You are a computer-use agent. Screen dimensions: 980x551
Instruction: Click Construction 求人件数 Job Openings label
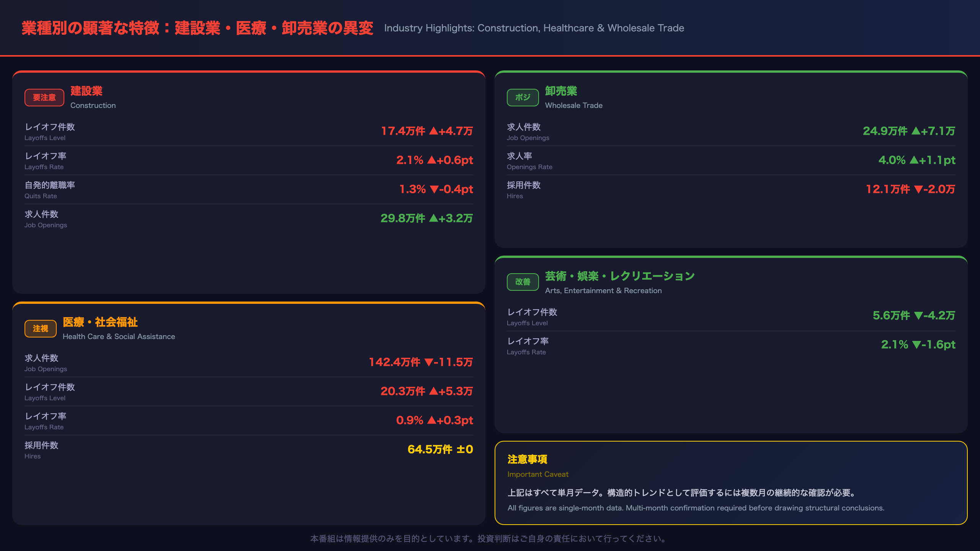(x=46, y=219)
